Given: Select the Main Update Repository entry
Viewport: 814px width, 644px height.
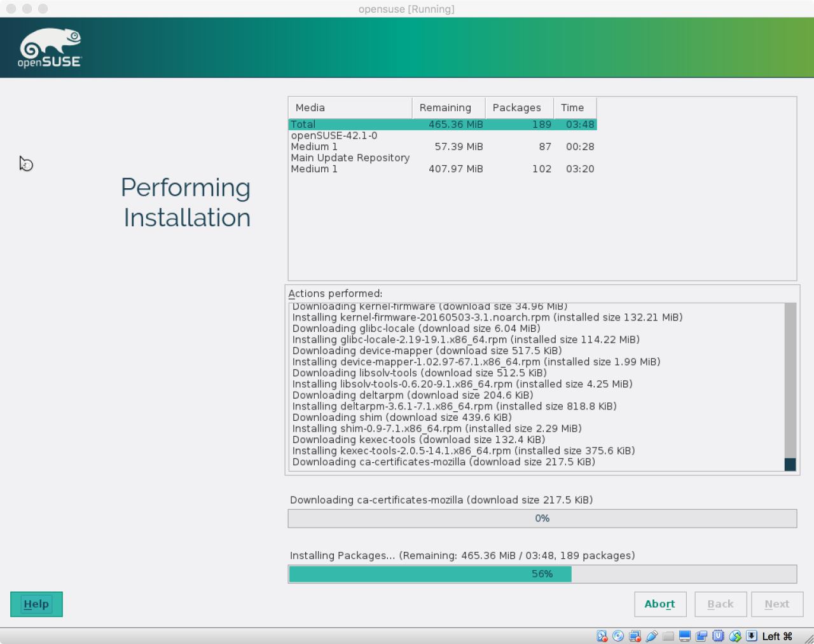Looking at the screenshot, I should (x=350, y=158).
